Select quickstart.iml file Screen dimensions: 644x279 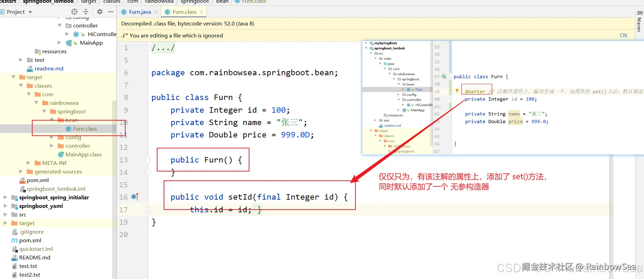[36, 249]
